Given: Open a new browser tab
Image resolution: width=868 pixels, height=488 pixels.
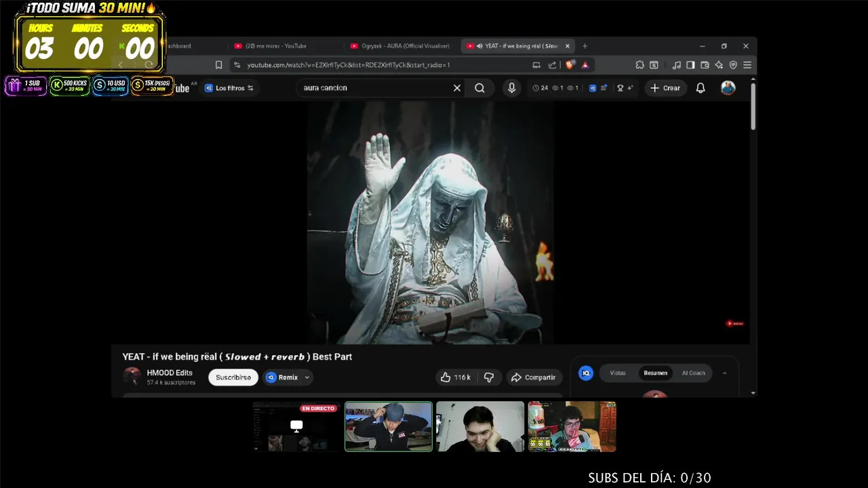Looking at the screenshot, I should (585, 46).
